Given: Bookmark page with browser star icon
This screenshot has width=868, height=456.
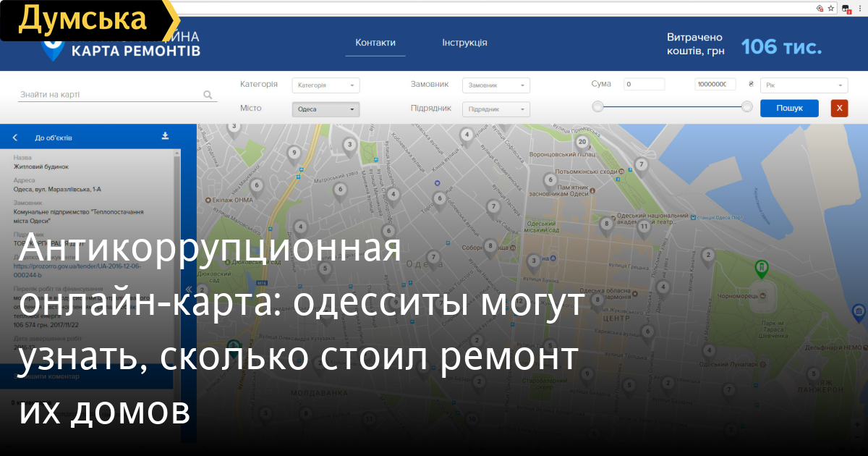Looking at the screenshot, I should tap(831, 8).
